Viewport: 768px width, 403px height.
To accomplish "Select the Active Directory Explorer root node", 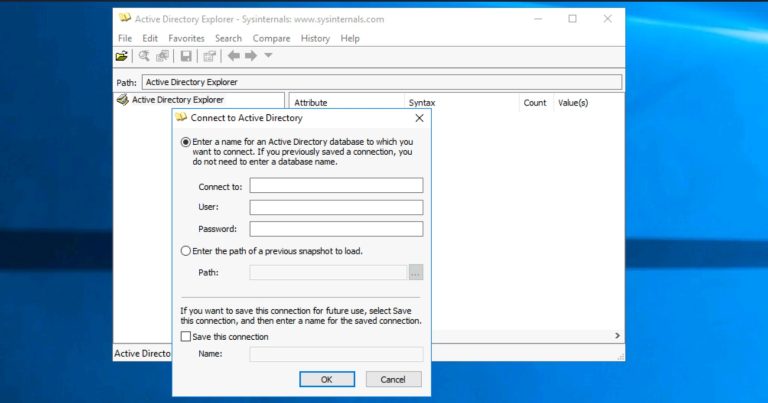I will [x=177, y=100].
